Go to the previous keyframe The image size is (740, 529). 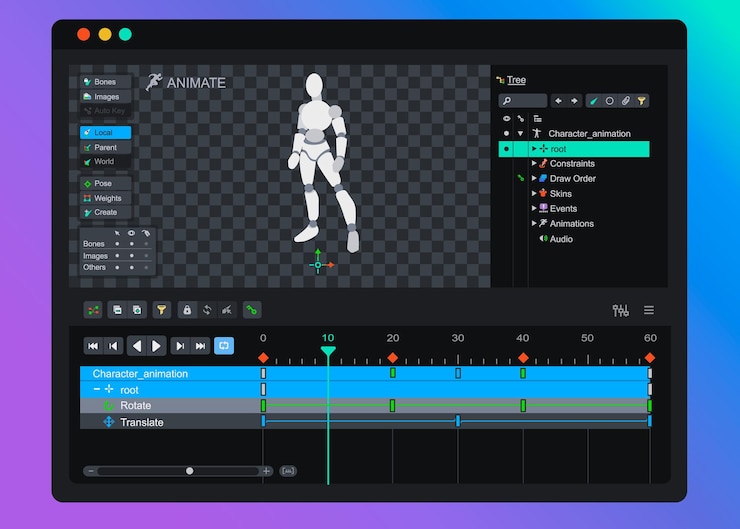click(113, 346)
